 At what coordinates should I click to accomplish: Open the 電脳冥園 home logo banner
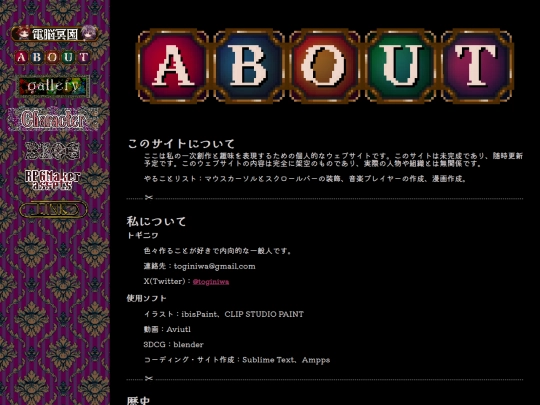[x=54, y=34]
